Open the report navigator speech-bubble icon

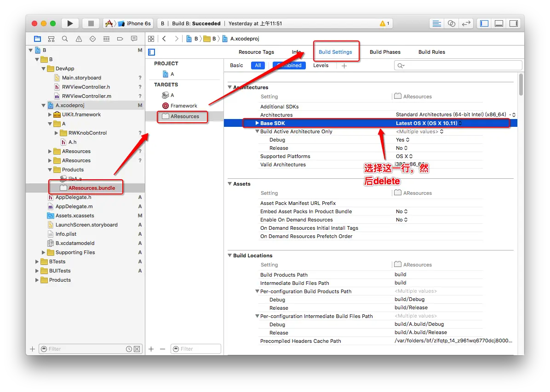[134, 39]
